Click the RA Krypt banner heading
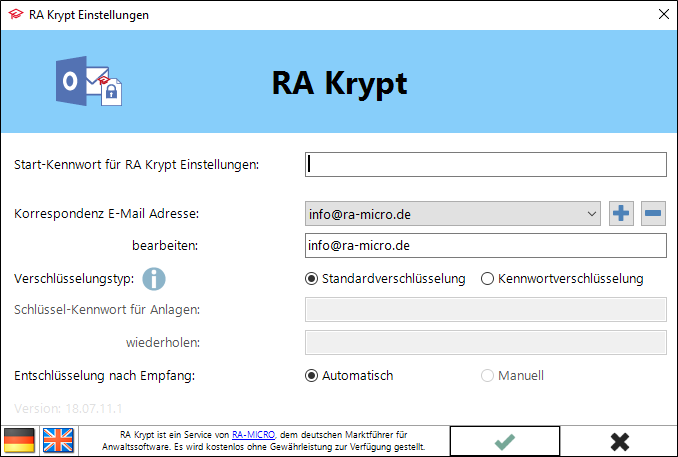The image size is (678, 457). tap(339, 83)
